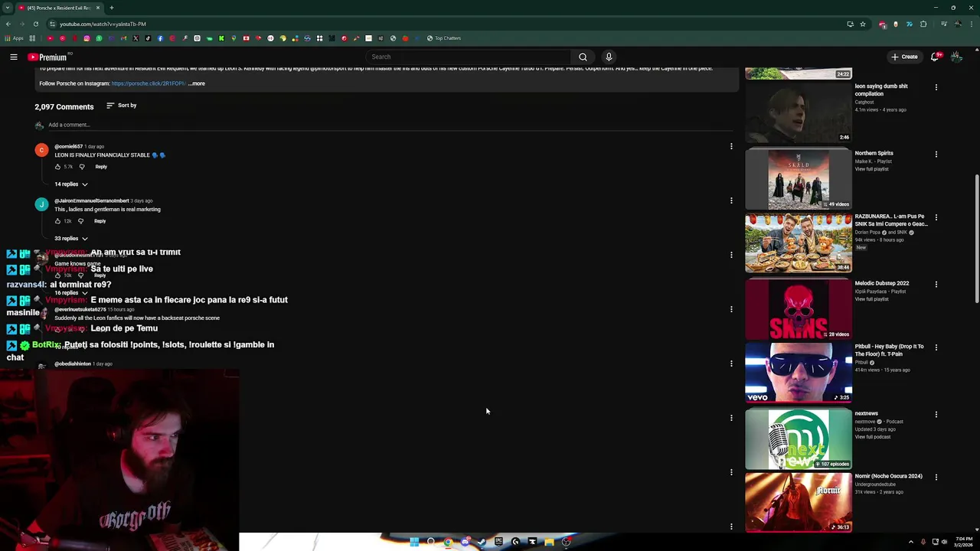Image resolution: width=980 pixels, height=551 pixels.
Task: Open the RAZBUNAREA video title
Action: (890, 220)
